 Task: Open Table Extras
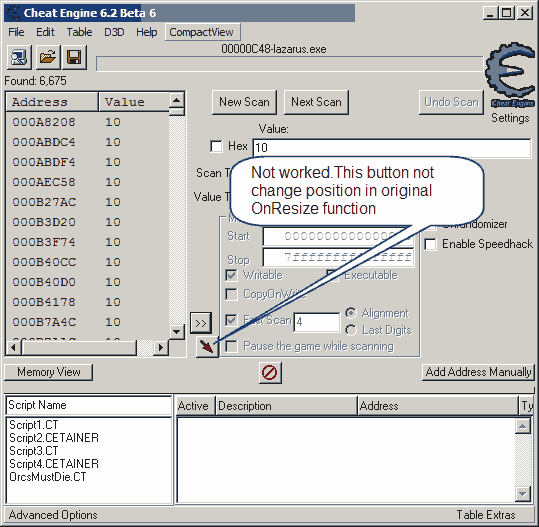[486, 515]
